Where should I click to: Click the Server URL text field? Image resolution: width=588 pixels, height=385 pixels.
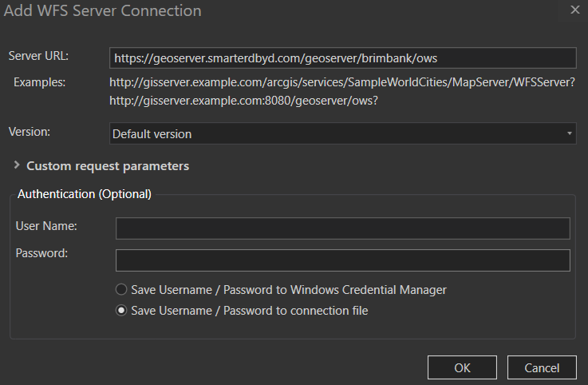click(342, 58)
